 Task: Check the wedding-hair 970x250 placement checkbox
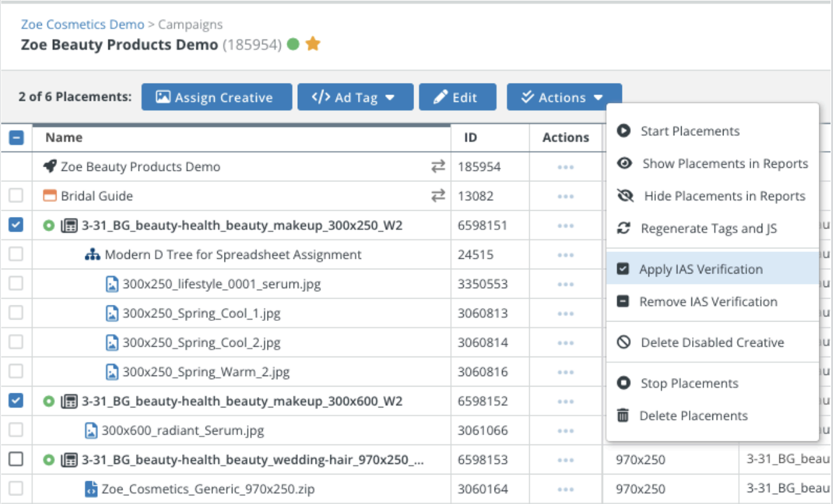pyautogui.click(x=16, y=460)
